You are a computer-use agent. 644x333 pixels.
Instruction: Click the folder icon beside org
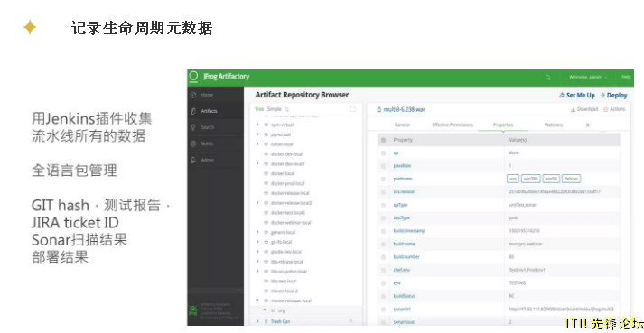pyautogui.click(x=273, y=310)
